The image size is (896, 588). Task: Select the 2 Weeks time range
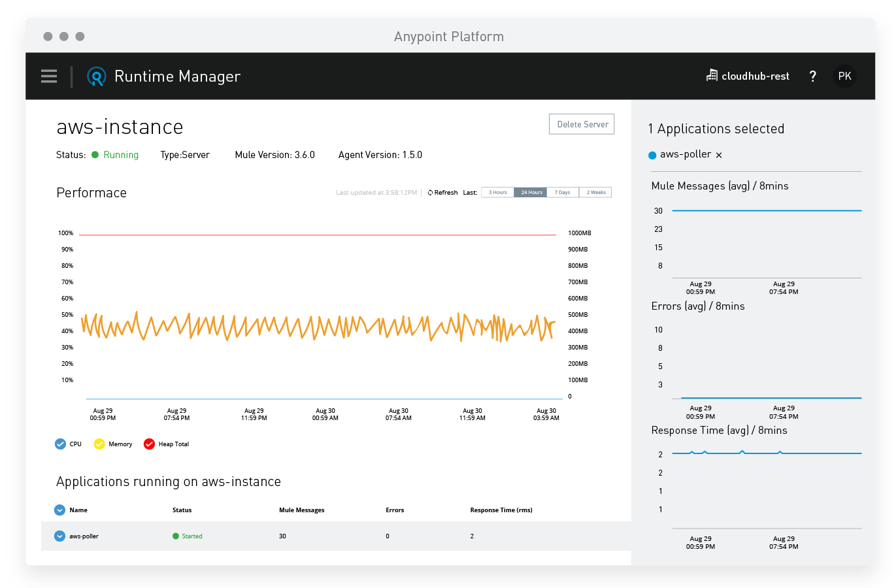coord(595,192)
